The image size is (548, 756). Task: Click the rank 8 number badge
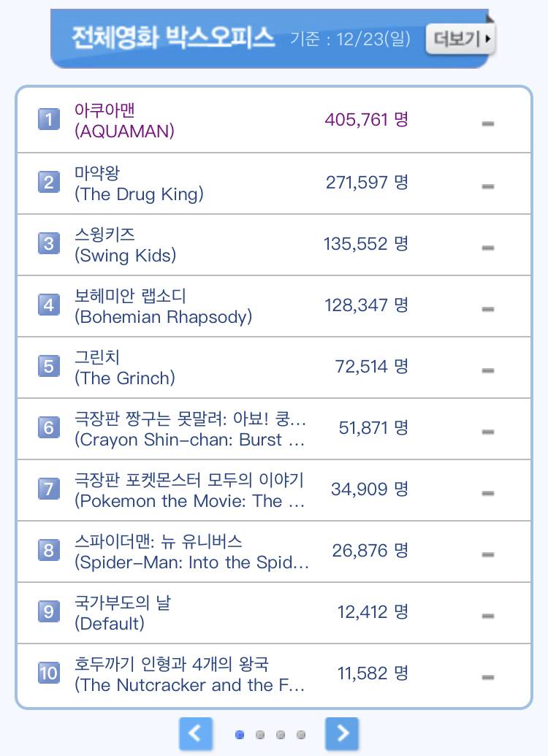click(48, 549)
